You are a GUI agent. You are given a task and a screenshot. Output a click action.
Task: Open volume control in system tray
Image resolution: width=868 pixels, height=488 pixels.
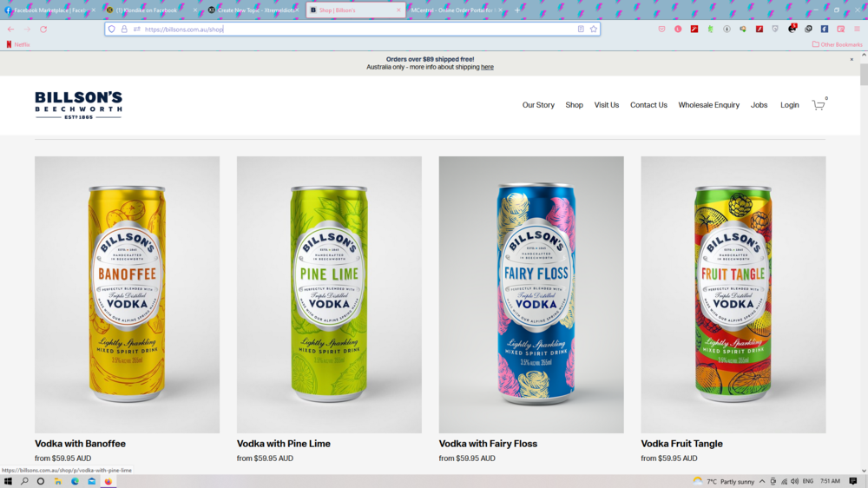coord(795,481)
